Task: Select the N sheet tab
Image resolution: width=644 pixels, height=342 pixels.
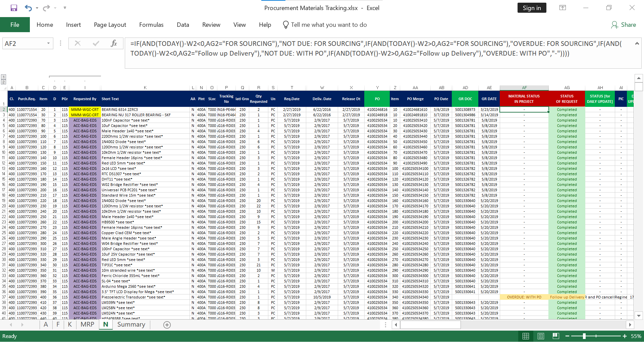Action: click(106, 325)
